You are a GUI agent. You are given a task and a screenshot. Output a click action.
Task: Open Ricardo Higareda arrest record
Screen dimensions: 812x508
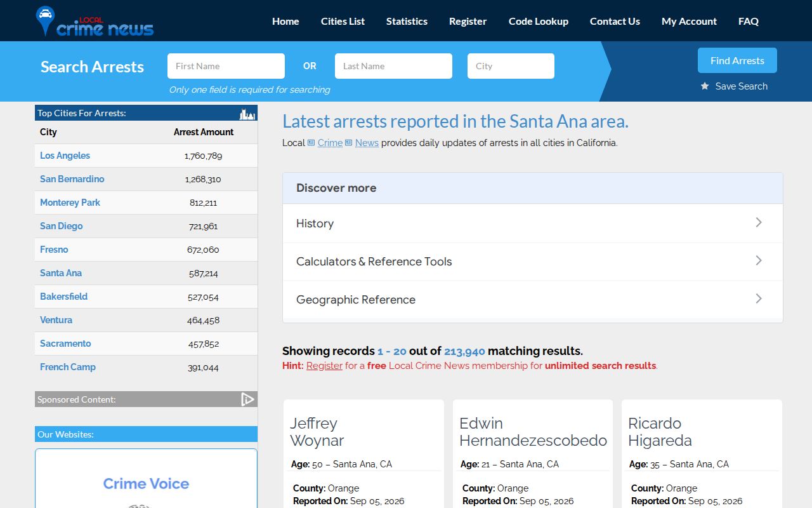pyautogui.click(x=660, y=432)
